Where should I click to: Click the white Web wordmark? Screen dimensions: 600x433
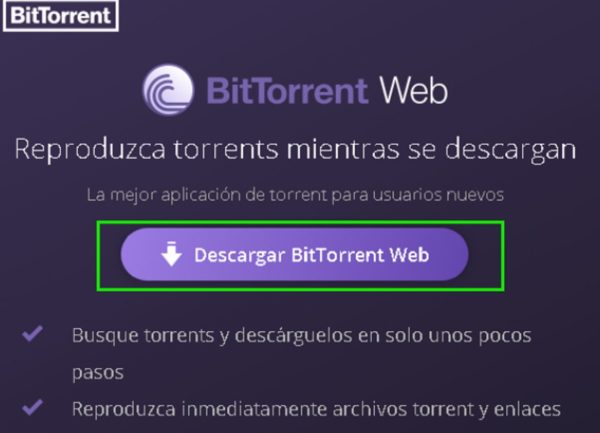[x=413, y=90]
